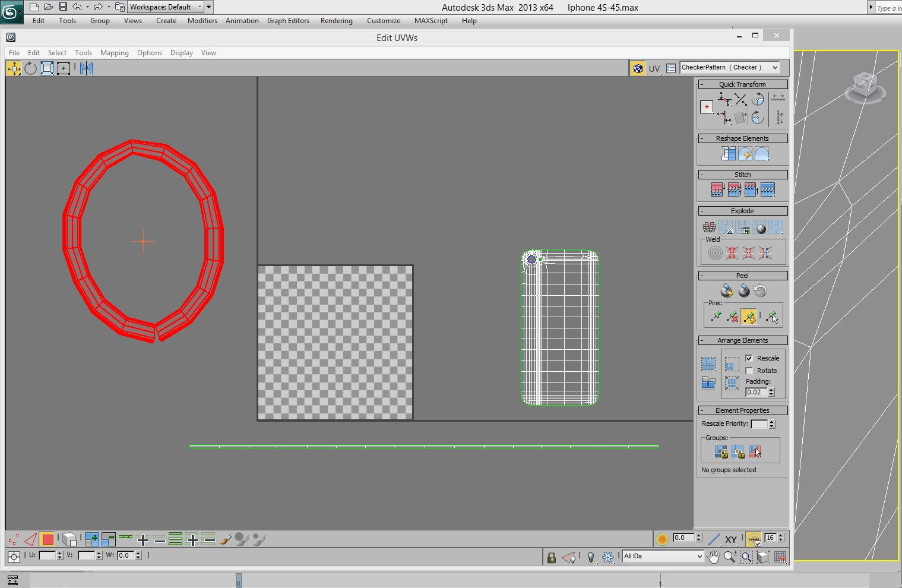This screenshot has width=902, height=588.
Task: Click the U coordinate input field
Action: coord(48,555)
